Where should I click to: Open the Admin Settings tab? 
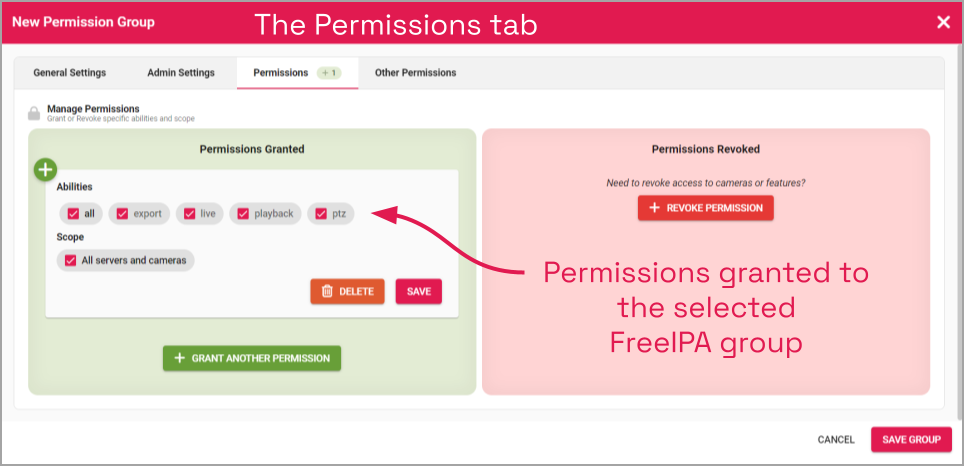[x=181, y=73]
